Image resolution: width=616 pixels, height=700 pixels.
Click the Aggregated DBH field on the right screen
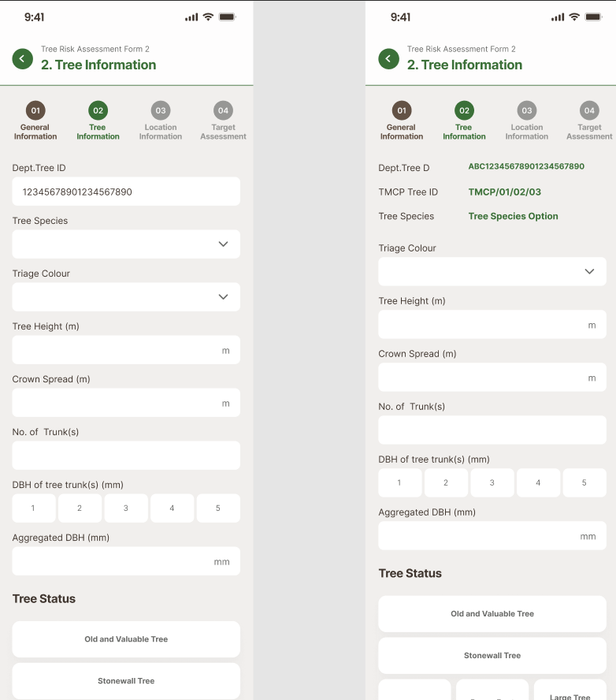coord(492,536)
